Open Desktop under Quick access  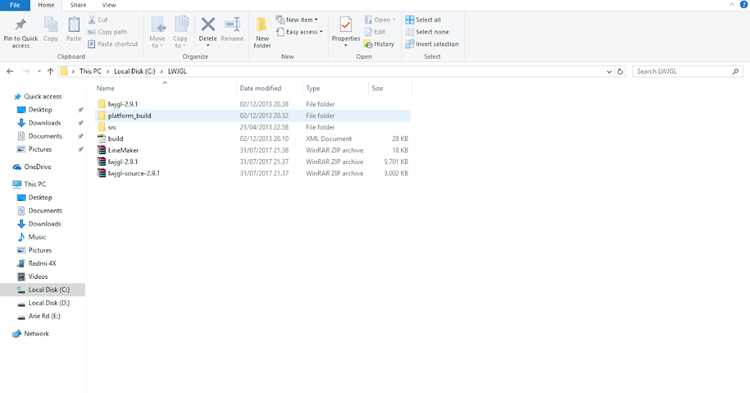35,109
